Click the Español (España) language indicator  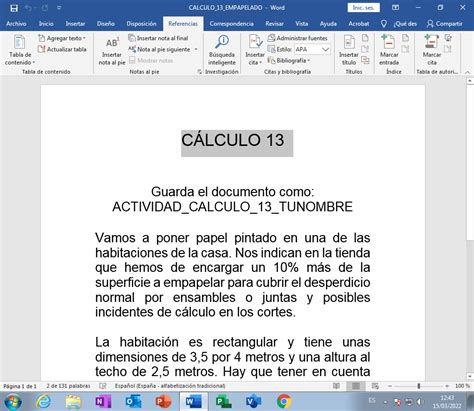[170, 386]
